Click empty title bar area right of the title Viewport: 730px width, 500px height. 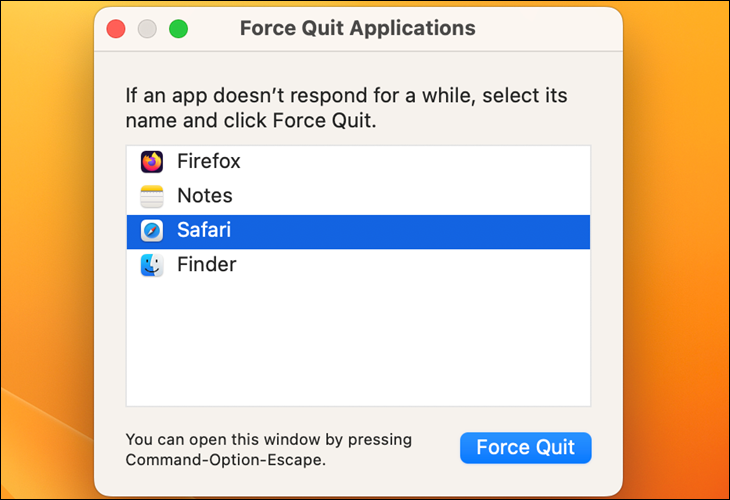(547, 29)
